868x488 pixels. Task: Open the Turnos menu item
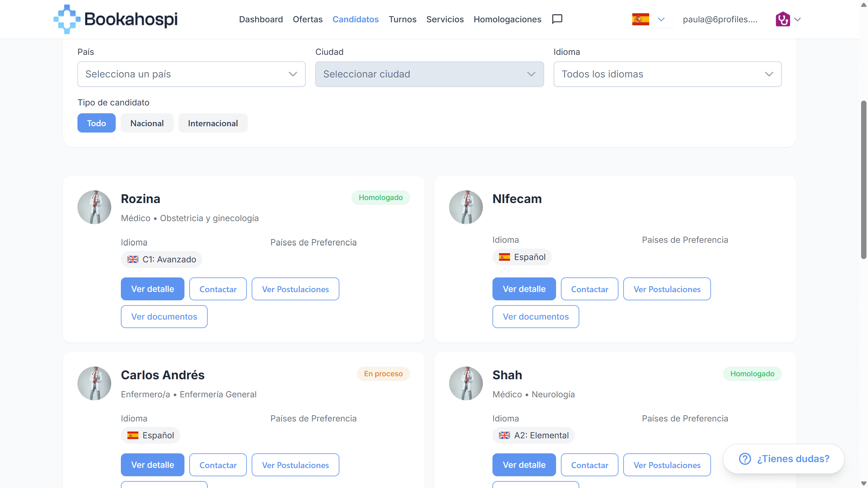tap(402, 19)
